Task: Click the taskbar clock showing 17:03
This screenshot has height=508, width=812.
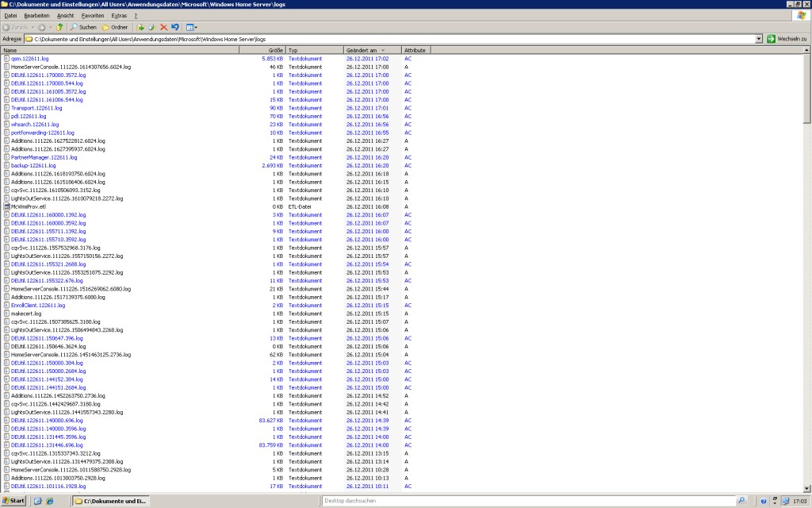Action: pos(799,502)
